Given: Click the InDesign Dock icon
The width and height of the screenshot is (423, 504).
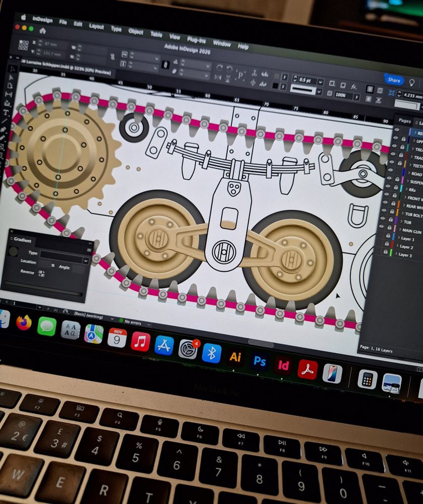Looking at the screenshot, I should pos(283,365).
